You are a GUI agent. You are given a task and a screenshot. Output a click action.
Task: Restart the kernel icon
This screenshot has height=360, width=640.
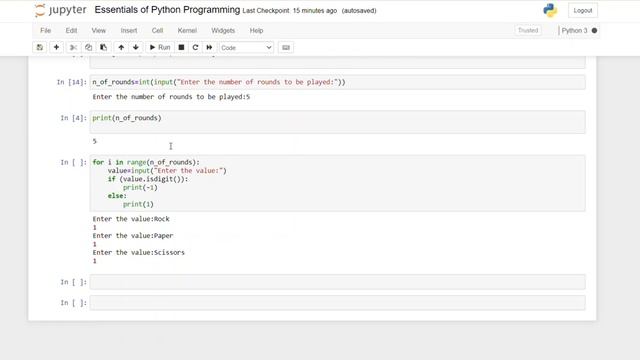pos(195,47)
